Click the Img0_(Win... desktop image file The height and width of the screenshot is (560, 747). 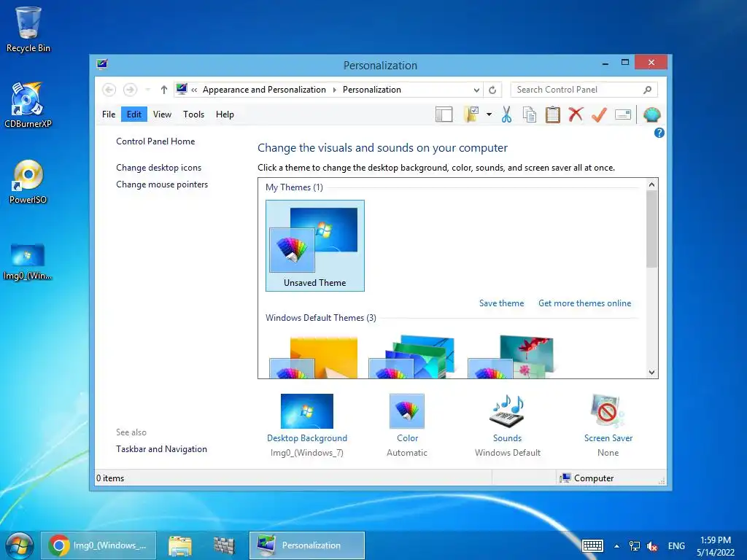pyautogui.click(x=28, y=262)
